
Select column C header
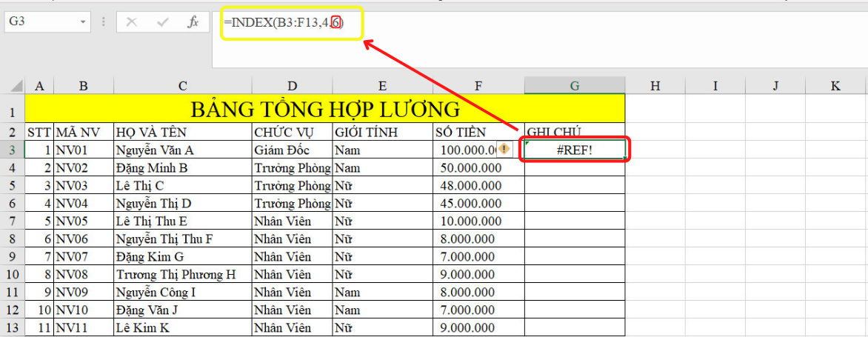pyautogui.click(x=183, y=86)
